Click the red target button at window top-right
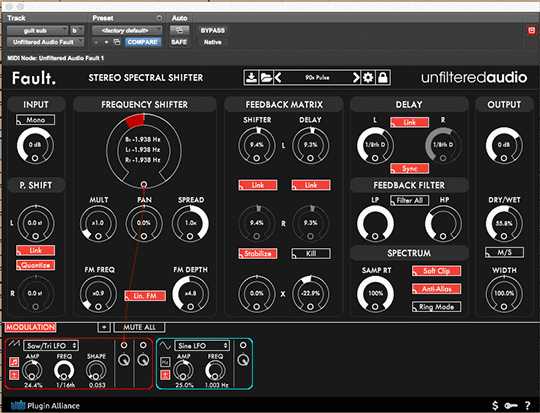The image size is (540, 413). tap(532, 30)
